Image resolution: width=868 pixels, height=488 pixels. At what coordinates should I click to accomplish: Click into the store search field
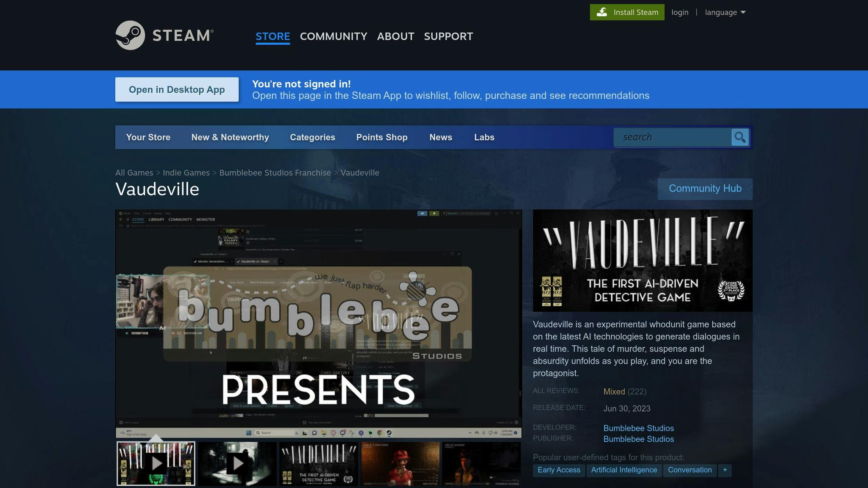(x=673, y=137)
